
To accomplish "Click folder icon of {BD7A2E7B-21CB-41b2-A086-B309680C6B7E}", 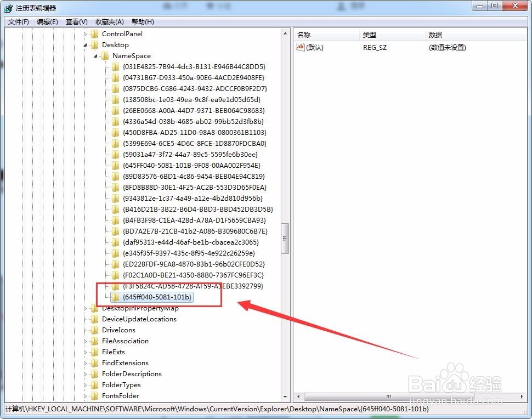I will coord(116,231).
